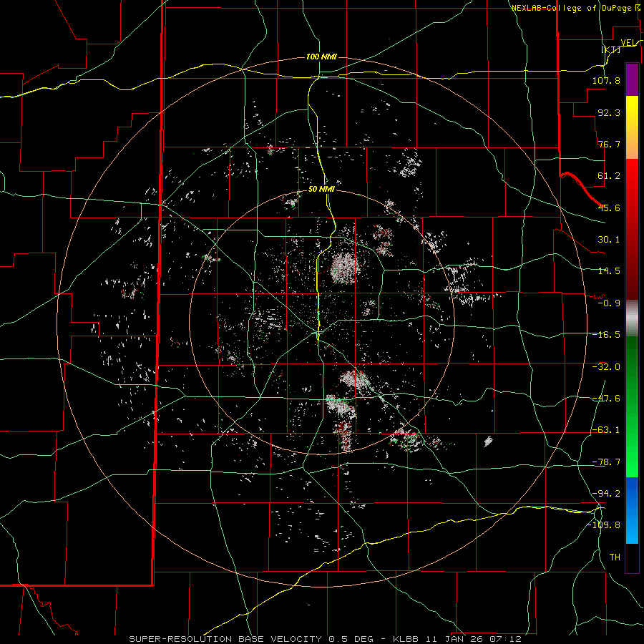The image size is (644, 644).
Task: Pick the green segment of the color bar
Action: (632, 406)
